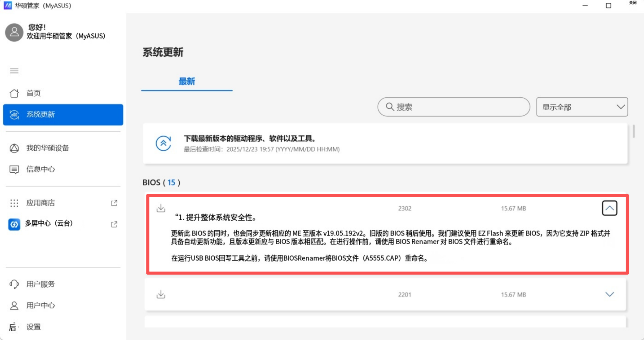
Task: Click the BIOS count number 15
Action: pyautogui.click(x=171, y=183)
